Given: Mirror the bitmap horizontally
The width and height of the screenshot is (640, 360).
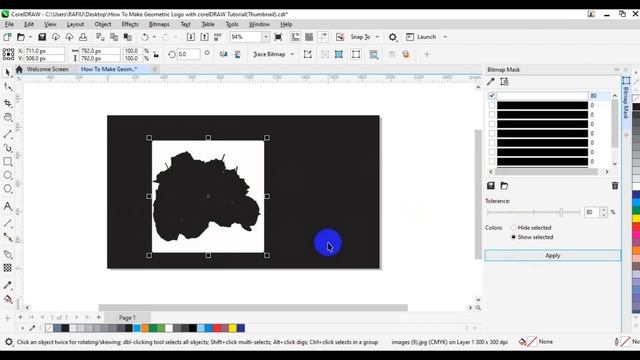Looking at the screenshot, I should pyautogui.click(x=223, y=54).
